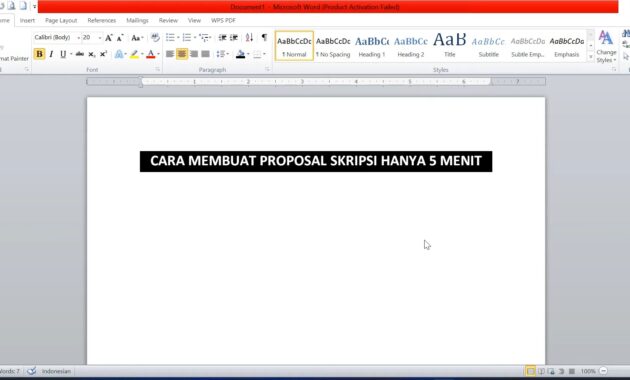Open the References tab
The height and width of the screenshot is (380, 630).
[102, 20]
